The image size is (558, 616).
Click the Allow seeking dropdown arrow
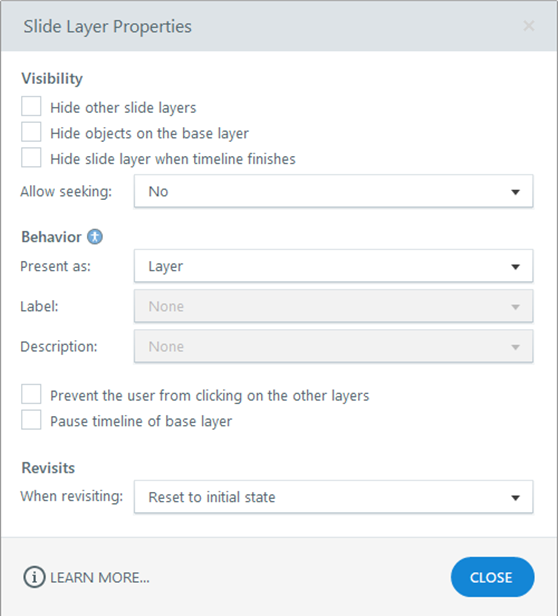[515, 192]
